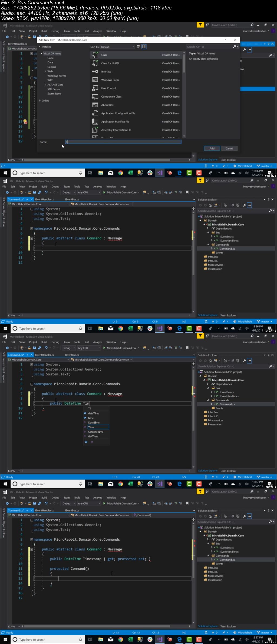Select Application Configuration File template
Viewport: 277px width, 644px height.
coord(137,114)
